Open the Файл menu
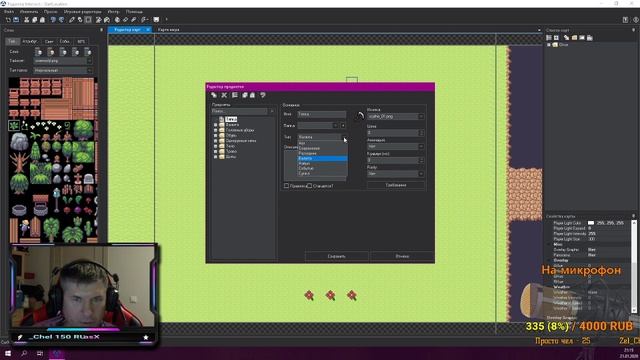The height and width of the screenshot is (360, 640). tap(9, 12)
